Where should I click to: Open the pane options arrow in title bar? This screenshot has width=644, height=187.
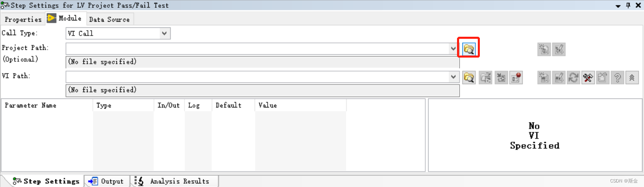click(618, 6)
